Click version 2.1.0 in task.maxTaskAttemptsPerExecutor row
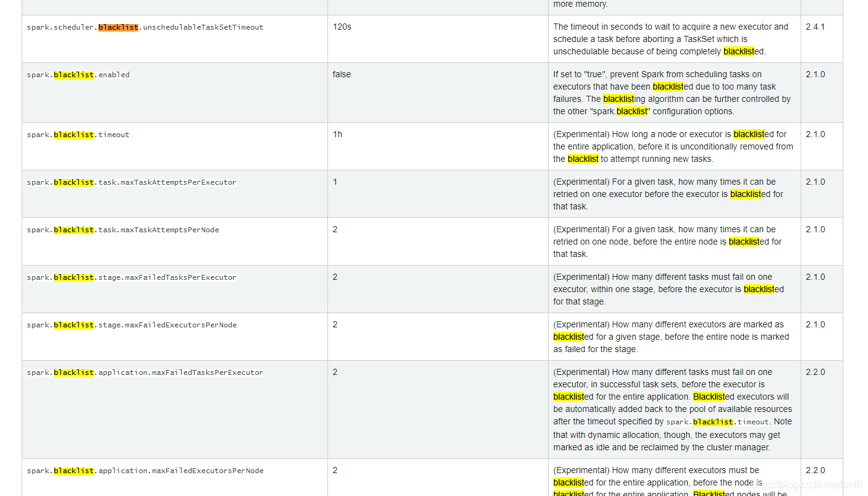 pyautogui.click(x=815, y=182)
